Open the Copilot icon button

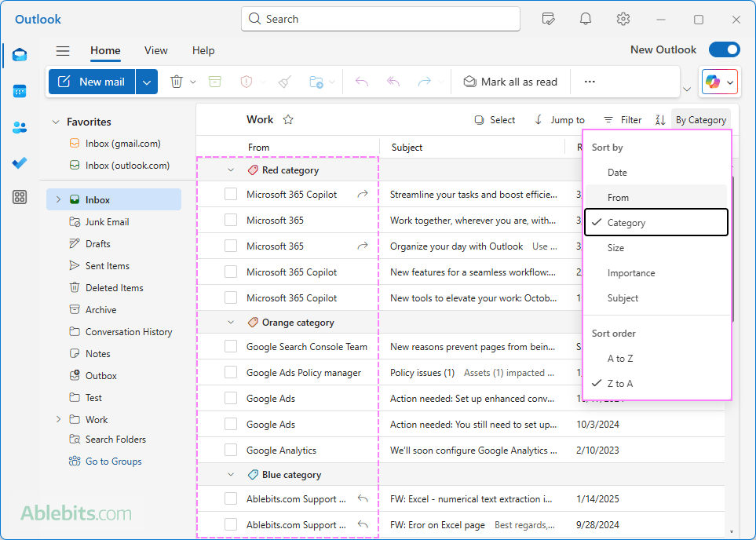pos(713,82)
